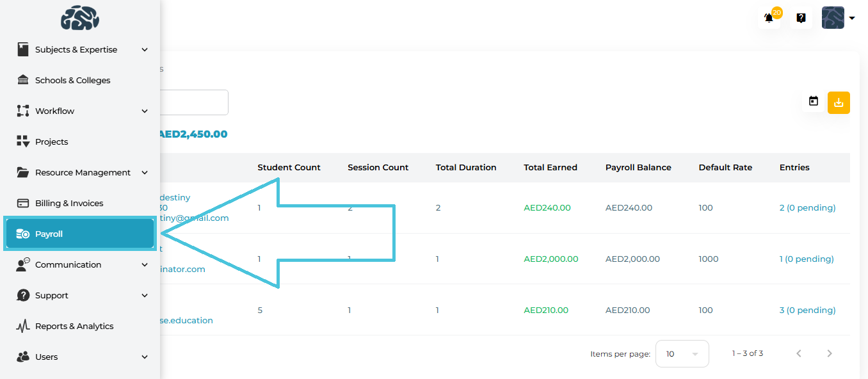Click the calendar date filter icon
Screen dimensions: 868x379
pyautogui.click(x=814, y=102)
